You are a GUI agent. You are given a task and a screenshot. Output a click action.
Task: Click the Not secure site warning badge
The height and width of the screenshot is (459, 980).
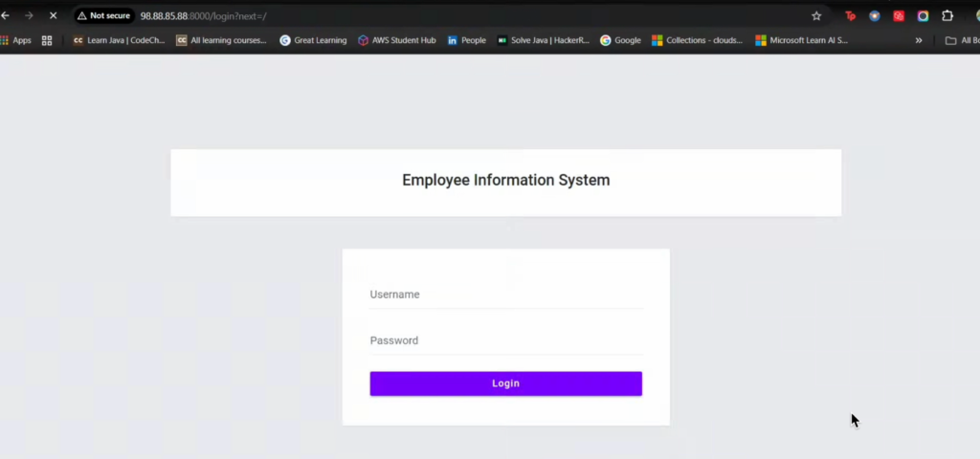tap(103, 16)
